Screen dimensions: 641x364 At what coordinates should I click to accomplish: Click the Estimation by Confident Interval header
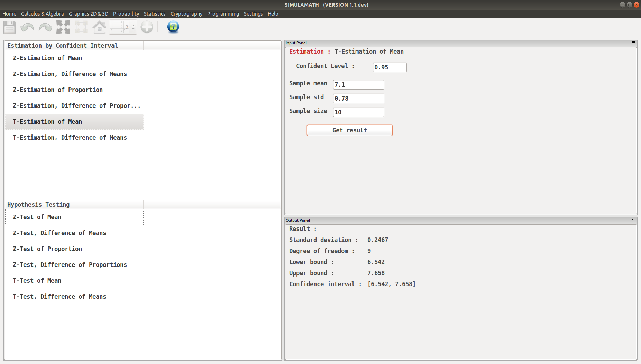[x=74, y=46]
